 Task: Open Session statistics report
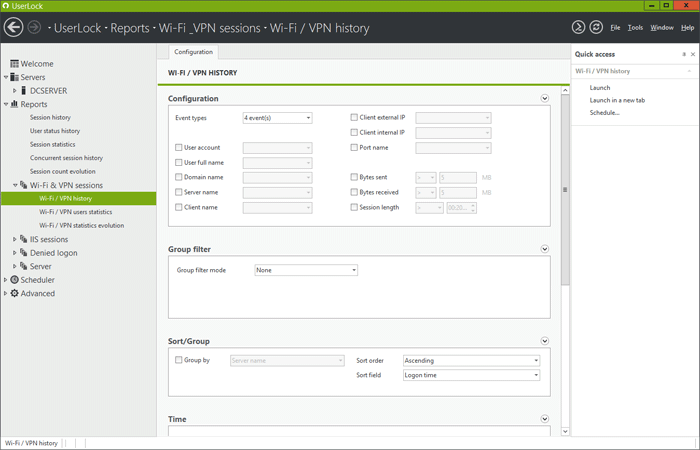pyautogui.click(x=53, y=144)
